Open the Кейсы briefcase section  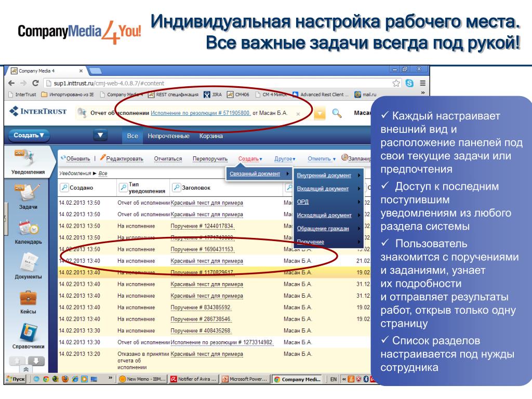[x=28, y=302]
